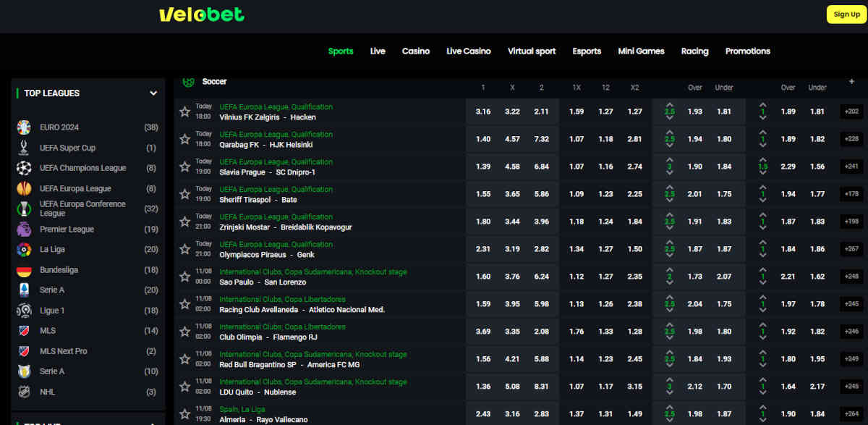Expand more markets +202 for Zalgiris - Hacken
This screenshot has height=425, width=868.
(x=851, y=111)
